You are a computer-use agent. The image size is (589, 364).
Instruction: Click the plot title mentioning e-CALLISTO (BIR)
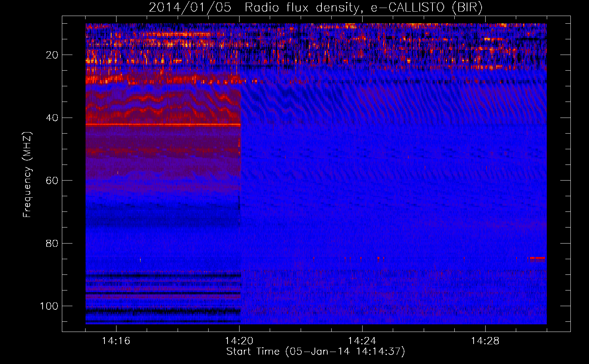coord(316,8)
